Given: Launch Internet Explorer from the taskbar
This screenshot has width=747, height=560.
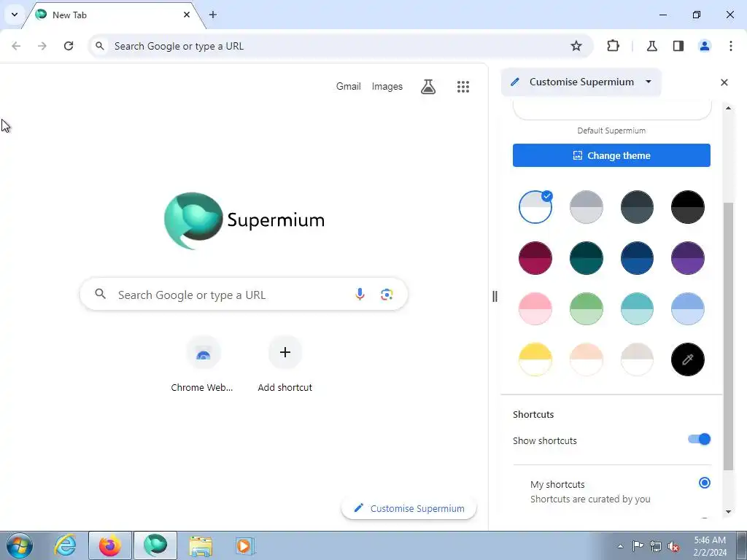Looking at the screenshot, I should [x=65, y=545].
